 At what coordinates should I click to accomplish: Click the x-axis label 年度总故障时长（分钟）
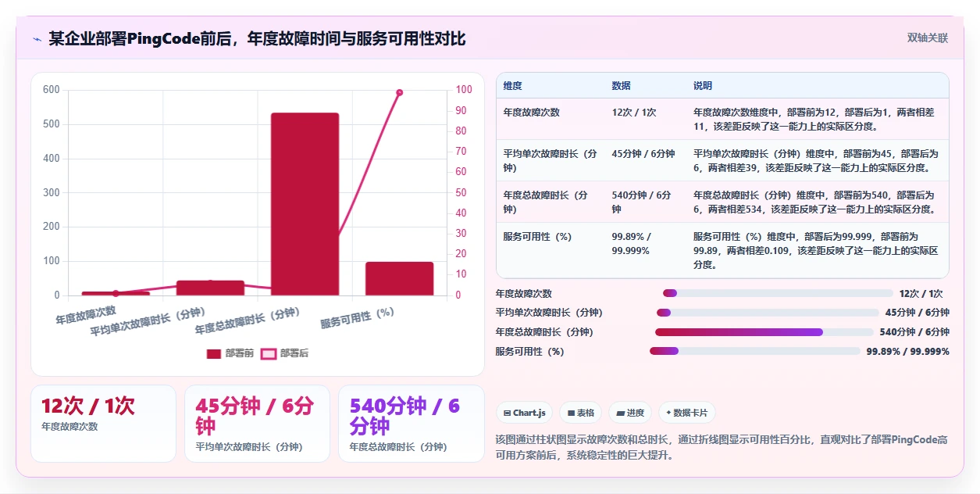(x=248, y=321)
